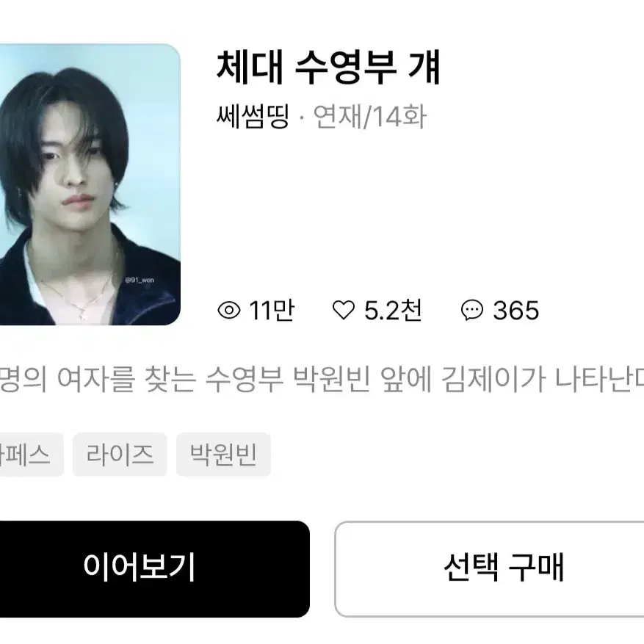Click 김제이가 in the description line
This screenshot has width=644, height=644.
click(x=493, y=379)
